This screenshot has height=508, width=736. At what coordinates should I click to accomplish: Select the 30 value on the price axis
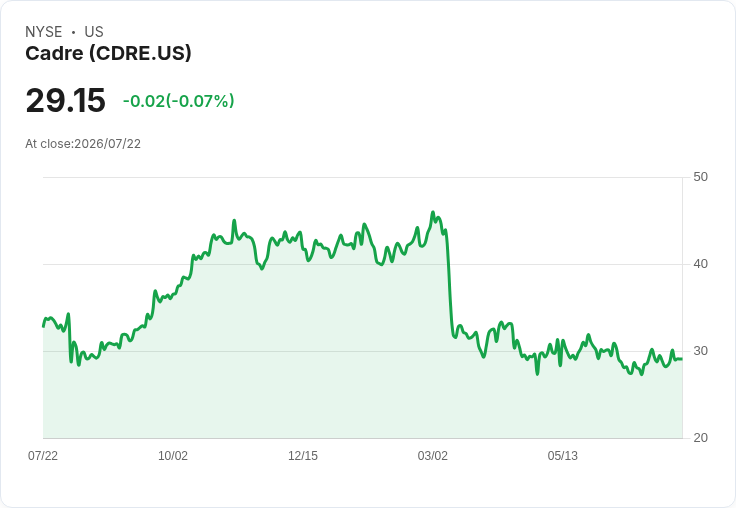pos(700,351)
